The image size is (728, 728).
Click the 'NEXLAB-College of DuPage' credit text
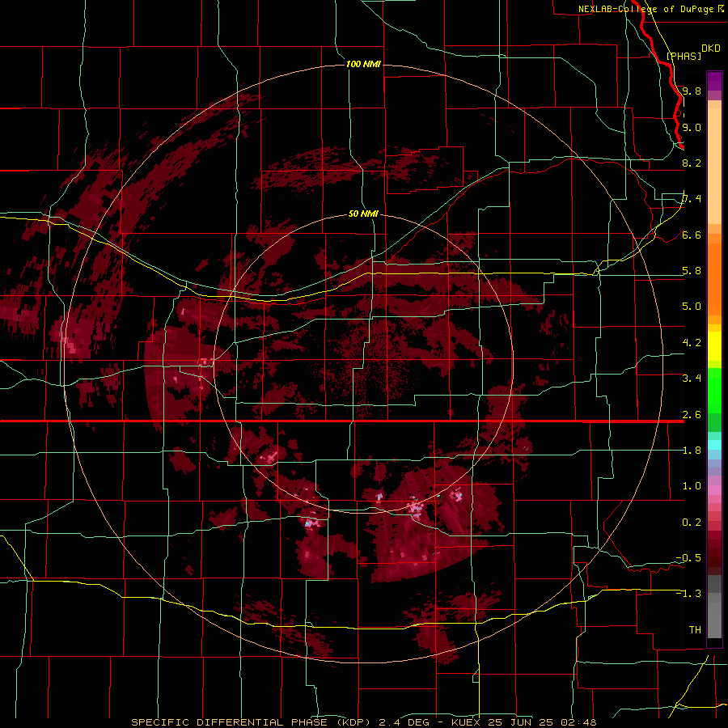click(x=645, y=9)
